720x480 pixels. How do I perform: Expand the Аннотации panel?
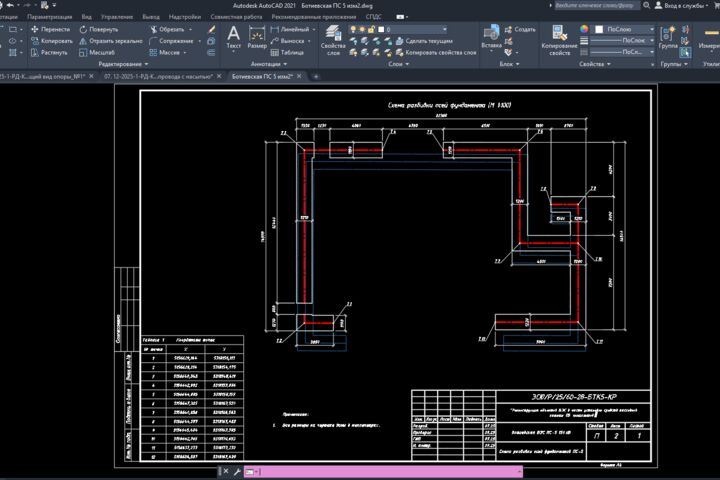click(x=269, y=64)
